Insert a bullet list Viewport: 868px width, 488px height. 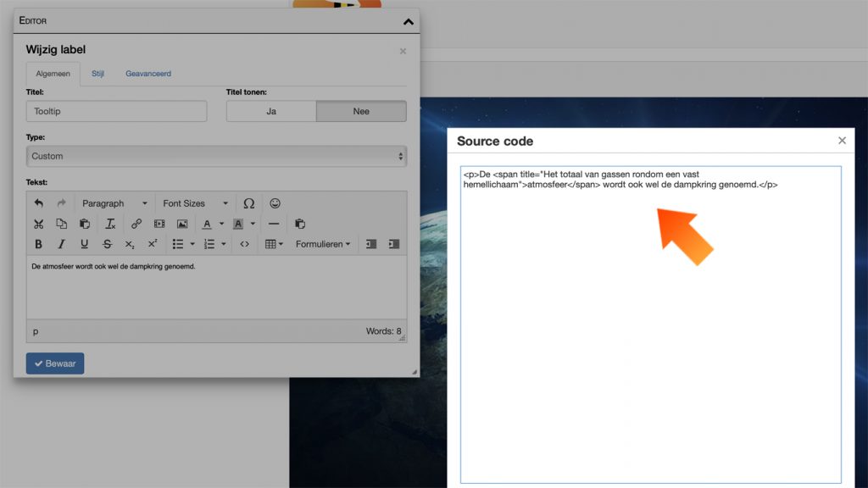(178, 244)
